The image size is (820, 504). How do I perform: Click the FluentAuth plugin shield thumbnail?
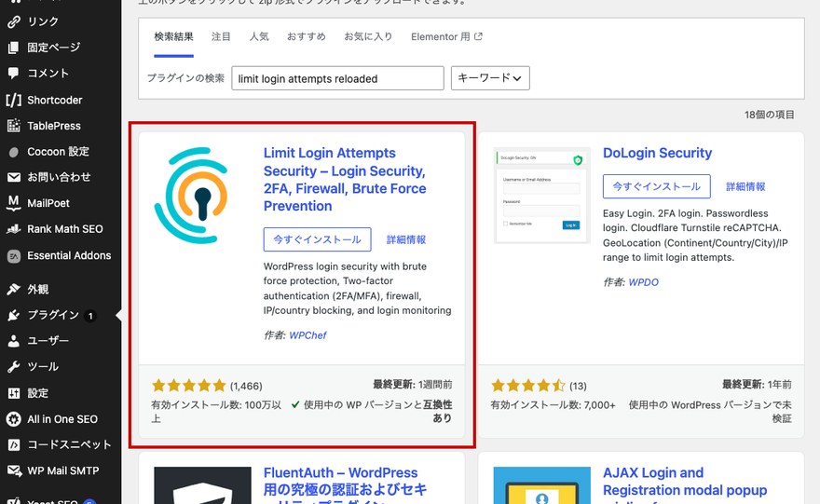[x=202, y=485]
